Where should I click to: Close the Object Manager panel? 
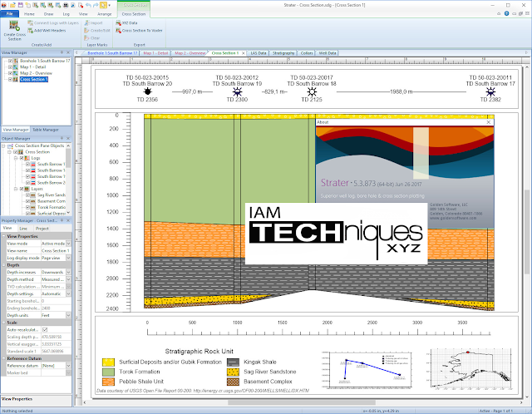(x=68, y=139)
